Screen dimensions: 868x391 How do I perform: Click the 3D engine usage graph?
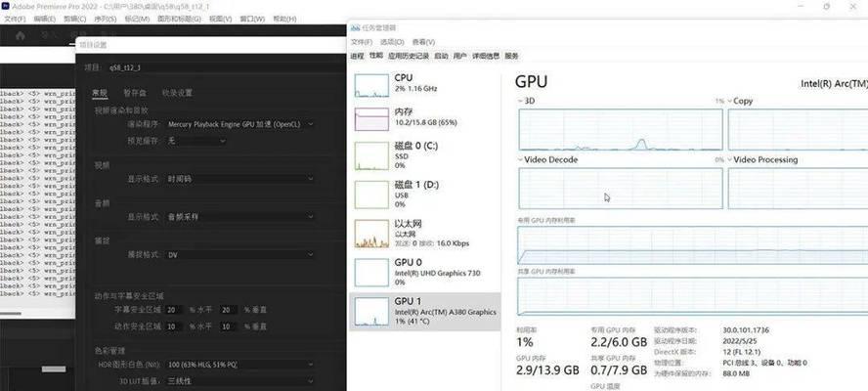(621, 130)
